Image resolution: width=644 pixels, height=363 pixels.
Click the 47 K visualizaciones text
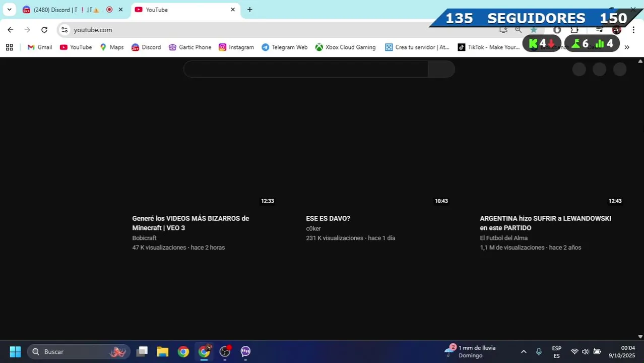(159, 248)
